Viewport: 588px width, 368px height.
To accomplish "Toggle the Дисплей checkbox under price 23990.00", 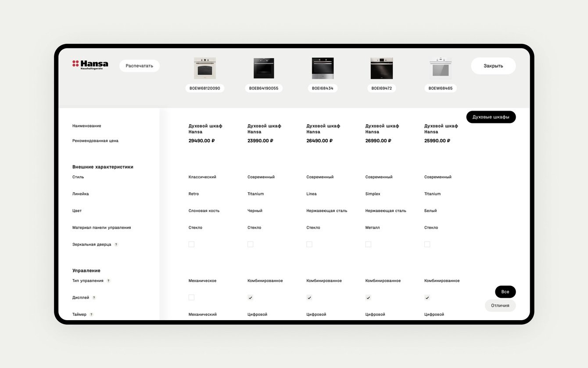I will [x=250, y=298].
